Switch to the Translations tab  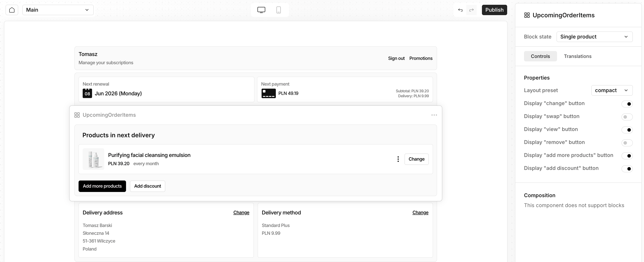(x=578, y=56)
